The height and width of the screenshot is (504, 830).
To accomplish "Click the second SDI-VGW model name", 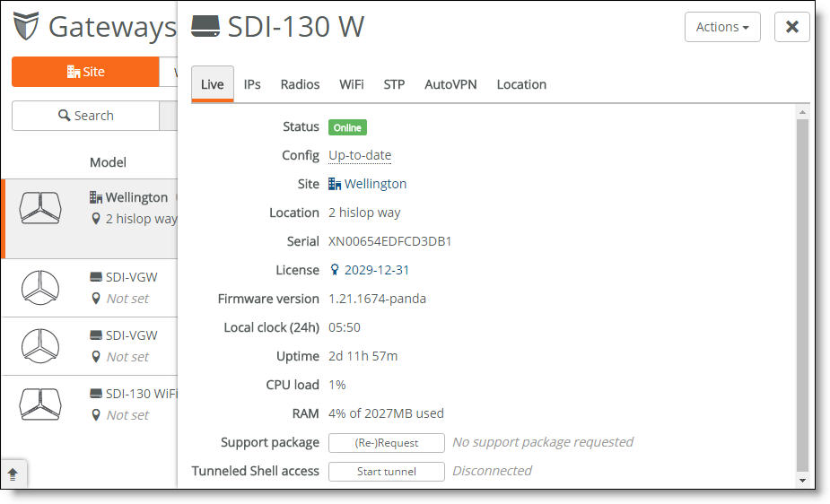I will pyautogui.click(x=131, y=335).
